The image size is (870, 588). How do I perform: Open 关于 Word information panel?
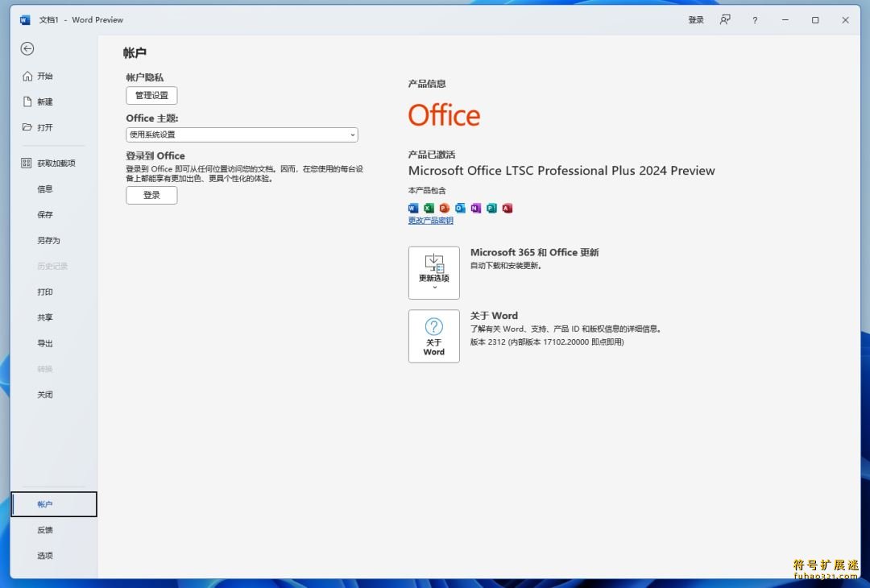(x=434, y=336)
